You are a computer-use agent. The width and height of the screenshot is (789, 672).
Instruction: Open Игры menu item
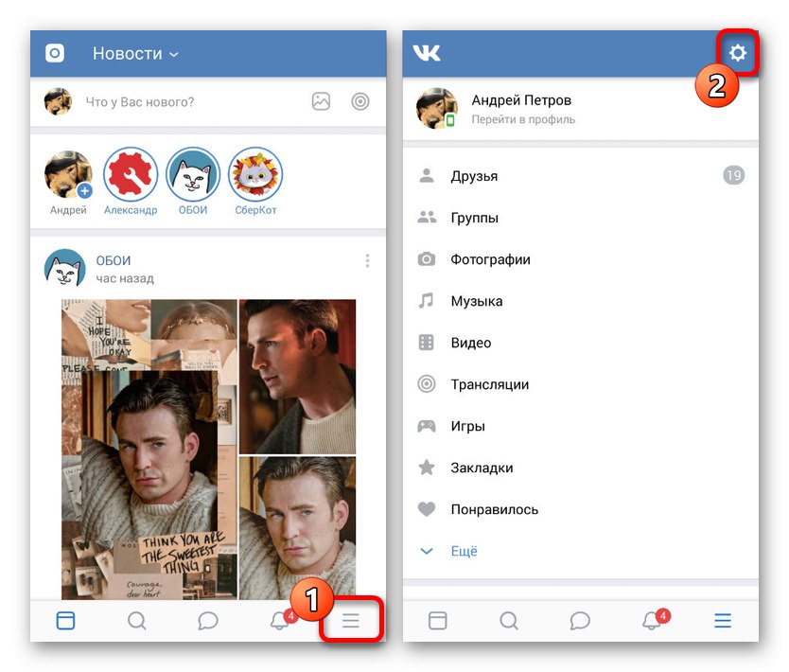581,426
